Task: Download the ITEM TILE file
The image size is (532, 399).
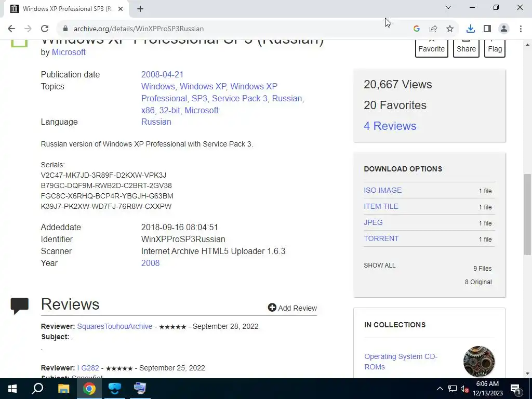Action: [381, 206]
